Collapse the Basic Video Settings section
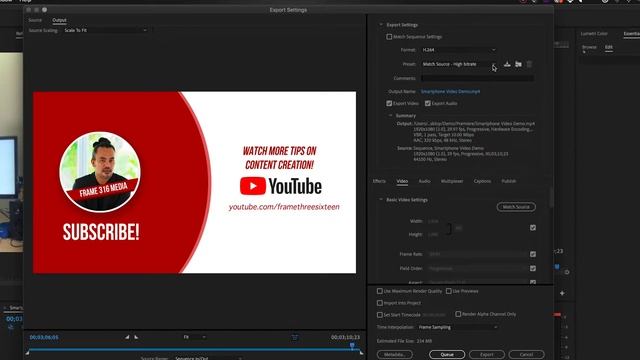640x360 pixels. [381, 200]
